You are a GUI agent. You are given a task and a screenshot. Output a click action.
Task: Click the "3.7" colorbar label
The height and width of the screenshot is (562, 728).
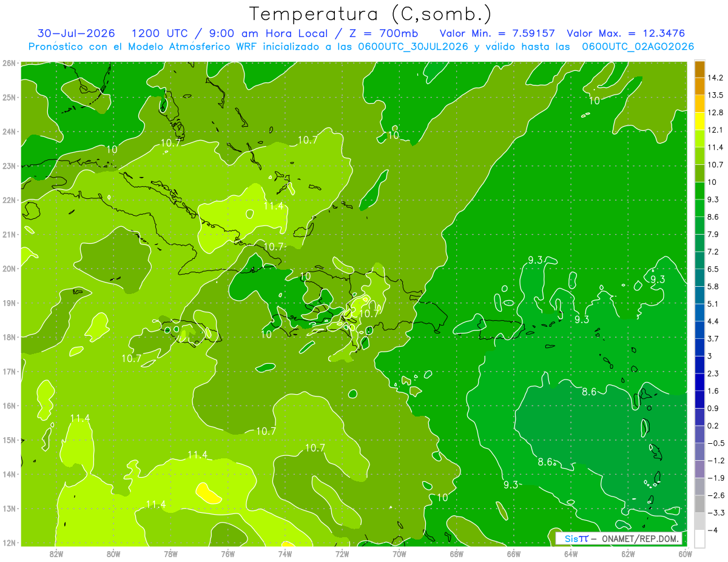714,338
